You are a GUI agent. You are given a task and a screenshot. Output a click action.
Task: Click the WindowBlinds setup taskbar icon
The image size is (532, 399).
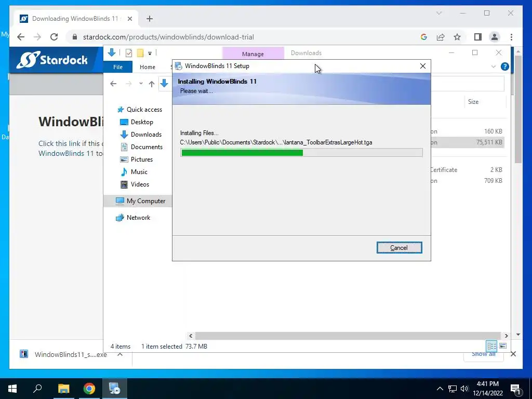tap(115, 389)
